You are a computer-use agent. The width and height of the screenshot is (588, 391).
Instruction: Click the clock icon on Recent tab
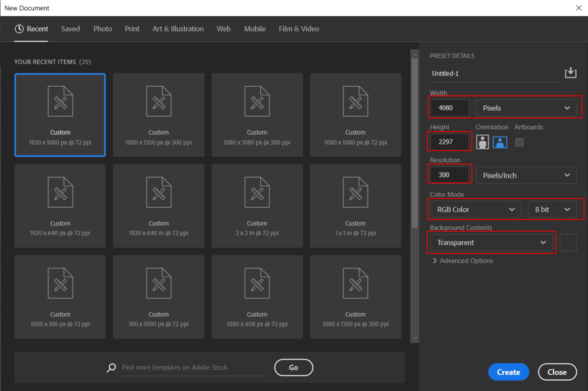click(19, 29)
